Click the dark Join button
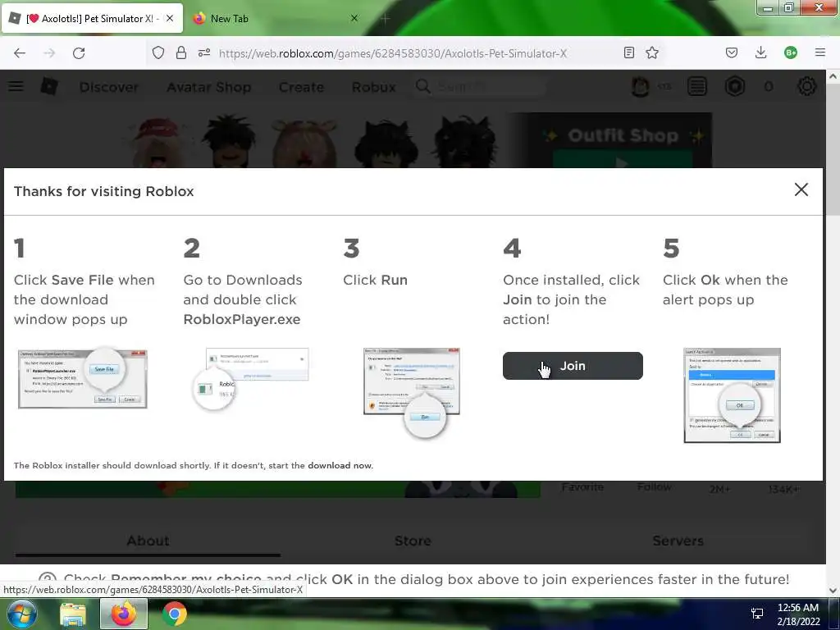 [573, 366]
